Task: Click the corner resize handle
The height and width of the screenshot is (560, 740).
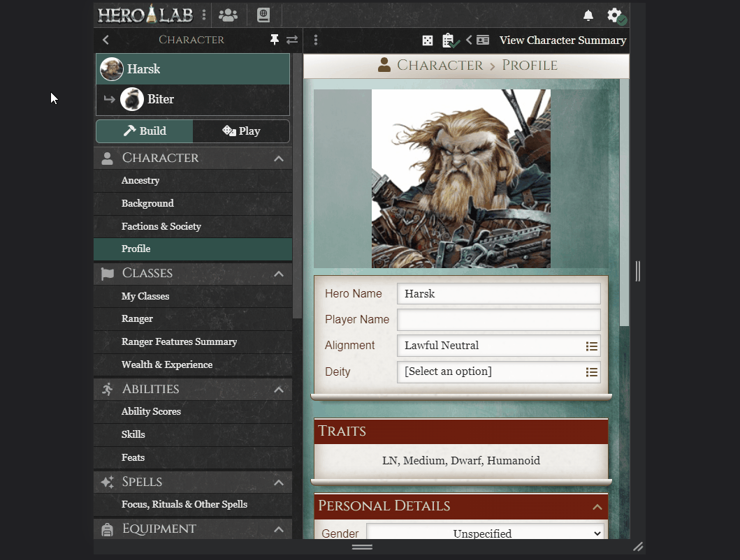Action: click(638, 547)
